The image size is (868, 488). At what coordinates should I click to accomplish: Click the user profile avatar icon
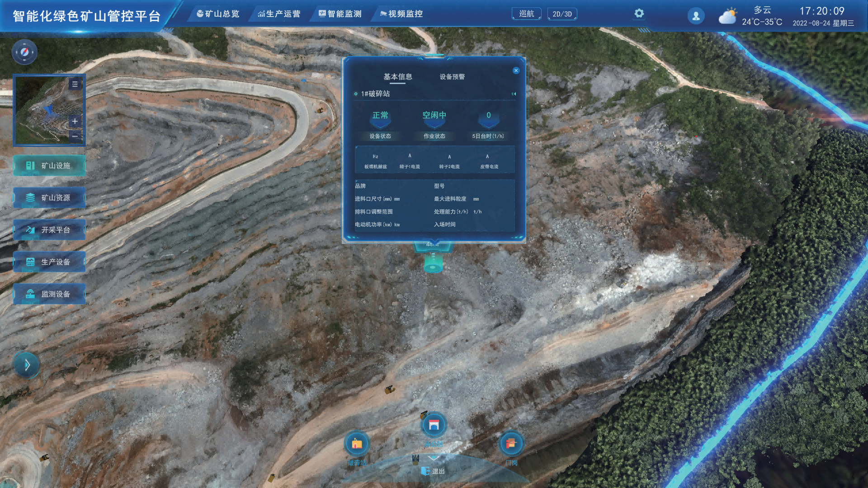pos(696,16)
